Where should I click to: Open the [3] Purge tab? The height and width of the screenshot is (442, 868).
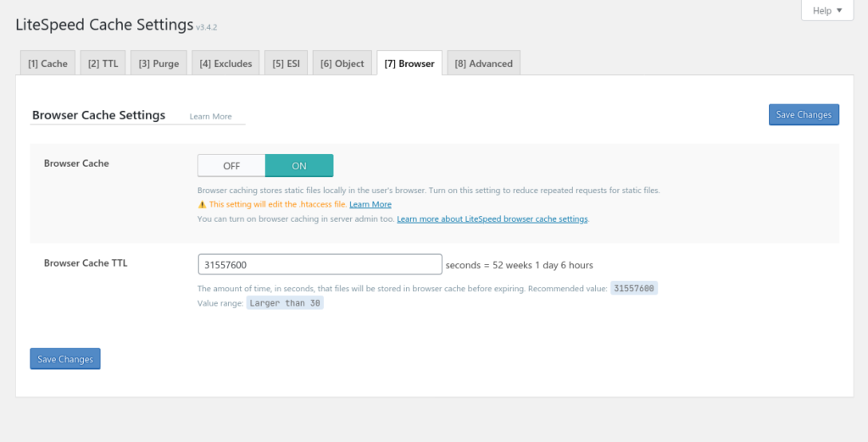[x=159, y=63]
